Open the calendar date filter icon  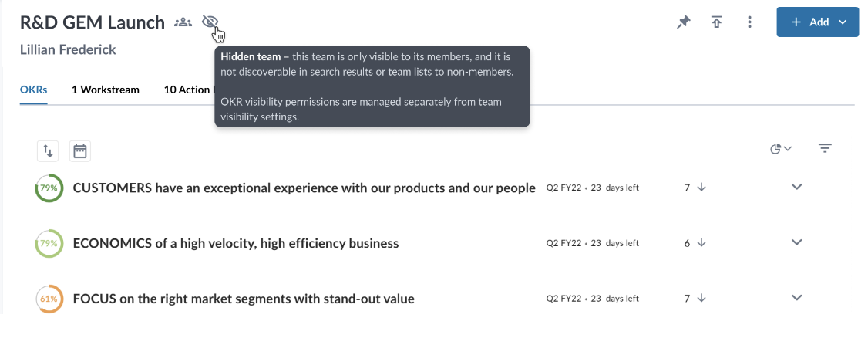(x=80, y=150)
